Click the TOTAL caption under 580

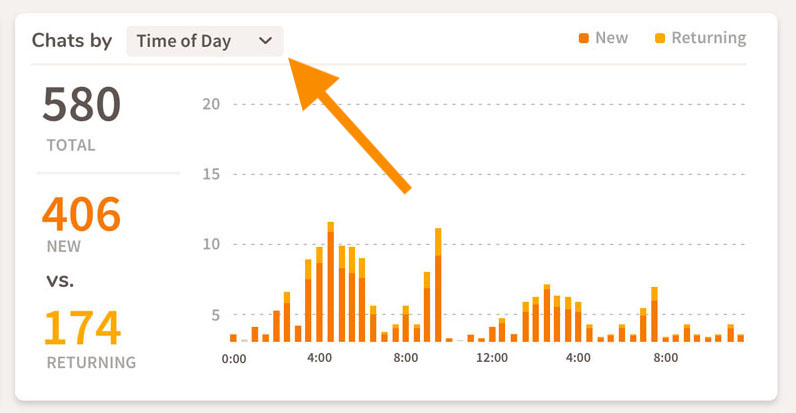click(x=71, y=145)
